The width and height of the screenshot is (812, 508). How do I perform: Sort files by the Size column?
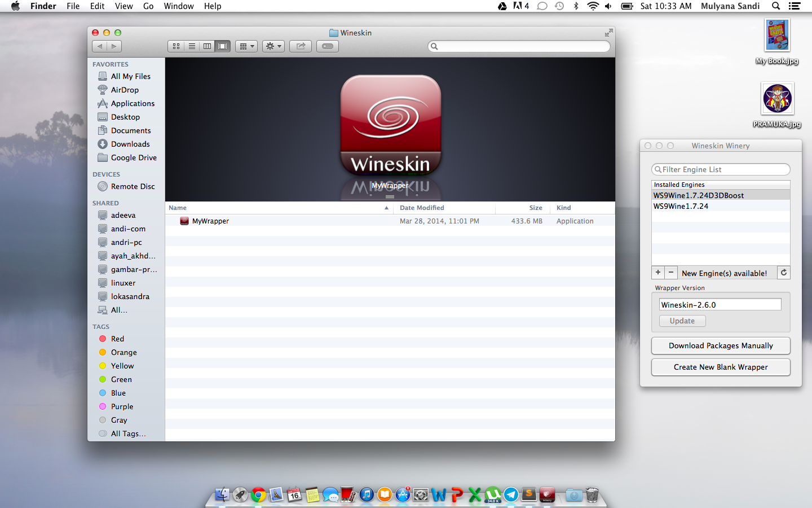pyautogui.click(x=523, y=208)
